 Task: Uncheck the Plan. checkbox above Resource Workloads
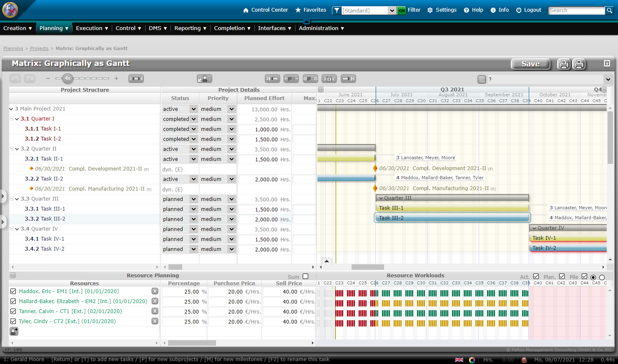(x=561, y=276)
